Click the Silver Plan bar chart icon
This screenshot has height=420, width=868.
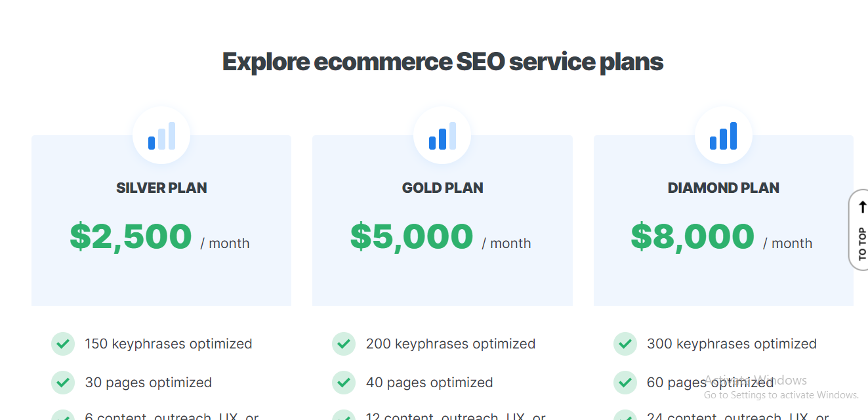tap(161, 136)
